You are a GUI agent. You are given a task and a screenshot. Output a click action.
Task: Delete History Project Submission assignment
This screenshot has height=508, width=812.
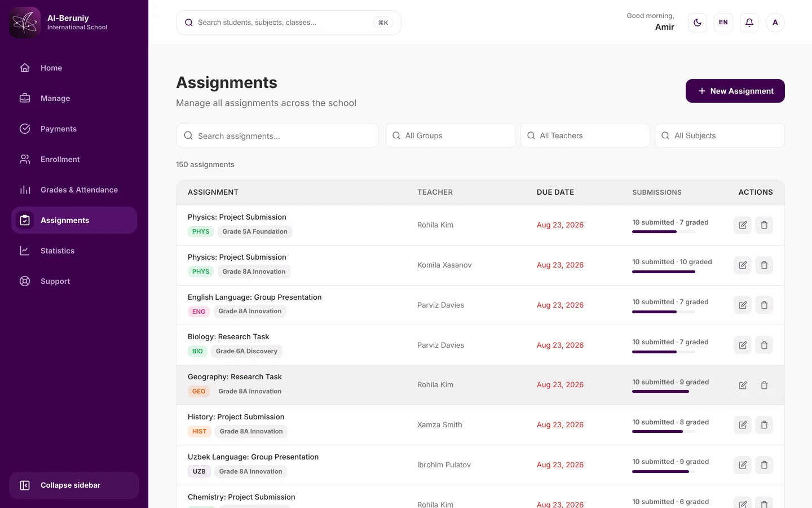tap(764, 425)
